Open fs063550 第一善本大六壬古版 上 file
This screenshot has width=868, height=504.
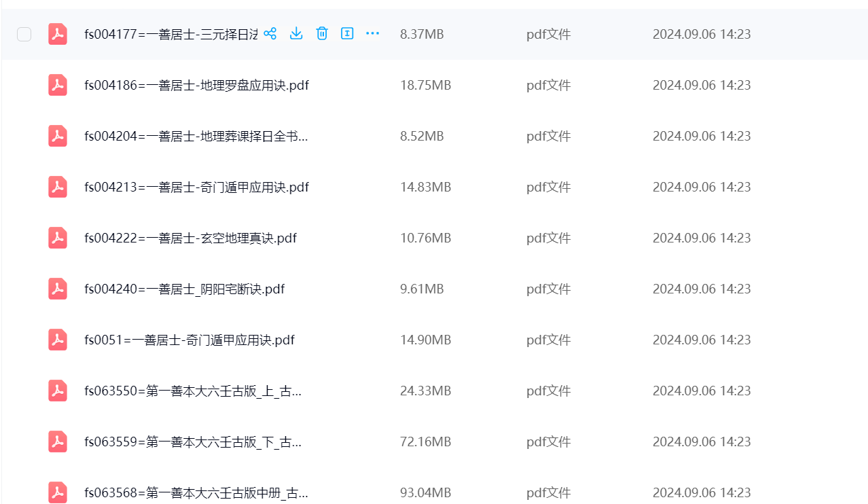193,391
